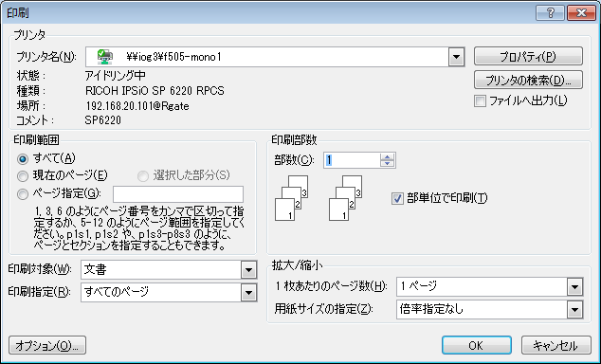Confirm printing with the OK button
The image size is (601, 364).
pyautogui.click(x=477, y=345)
